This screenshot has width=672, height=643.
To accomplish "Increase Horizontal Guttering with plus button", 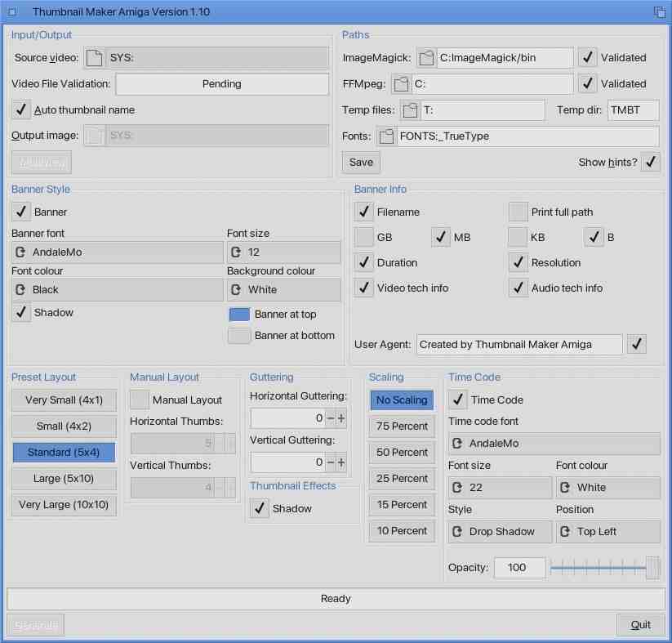I will [341, 418].
